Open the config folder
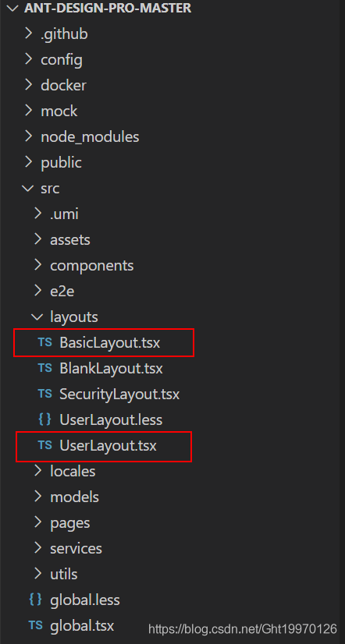Screen dimensions: 345x644 (62, 60)
